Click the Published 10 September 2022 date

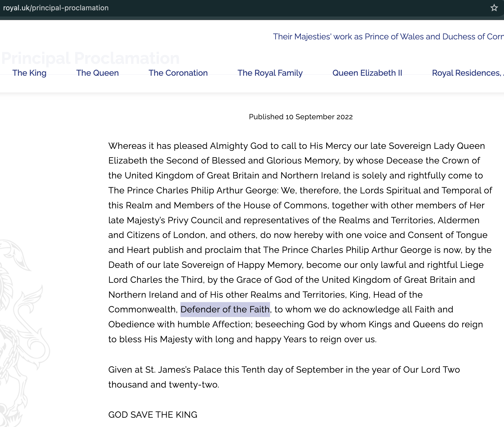300,117
